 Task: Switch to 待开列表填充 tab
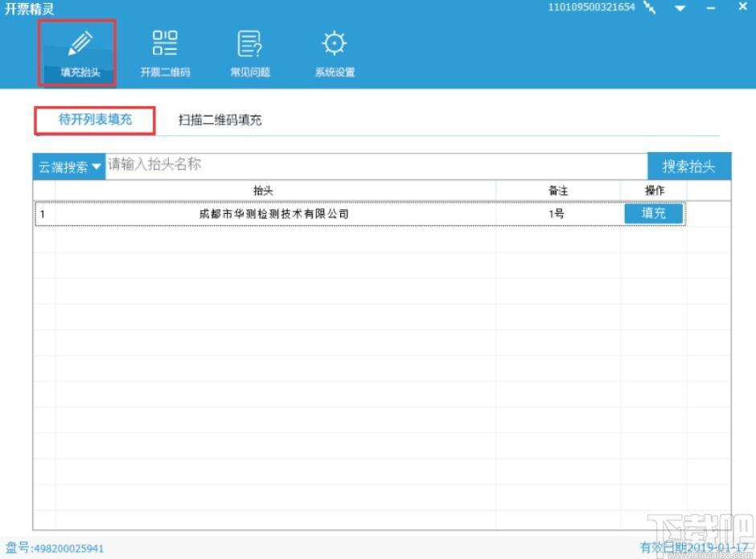coord(95,120)
